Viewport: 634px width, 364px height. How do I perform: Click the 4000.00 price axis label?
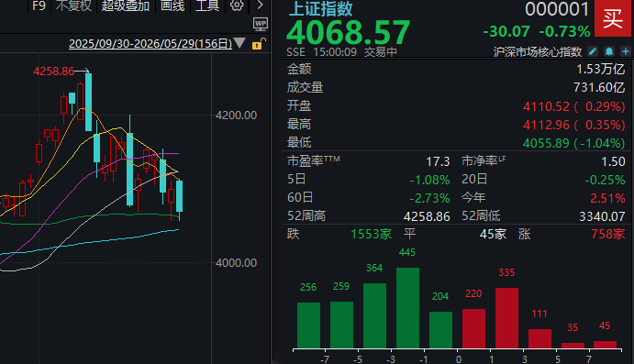[x=236, y=263]
